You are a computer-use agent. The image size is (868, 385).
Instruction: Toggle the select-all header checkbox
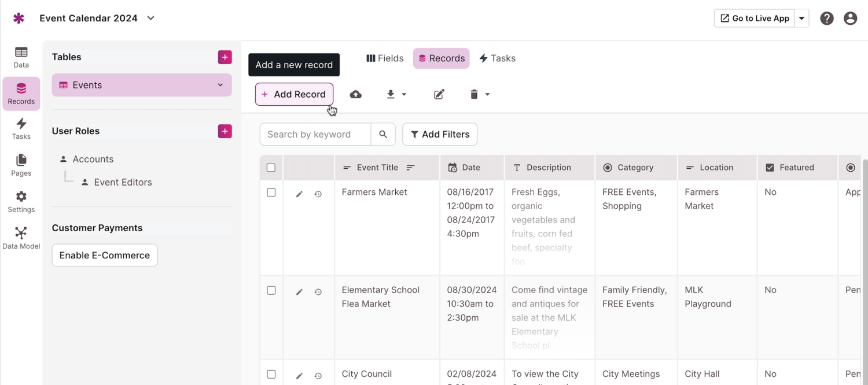[271, 168]
